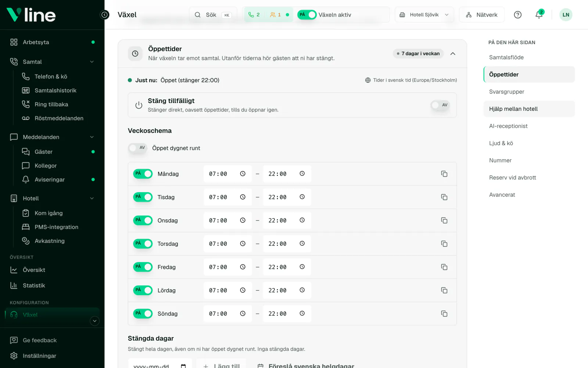Disable the Onsdag schedule toggle

point(143,220)
